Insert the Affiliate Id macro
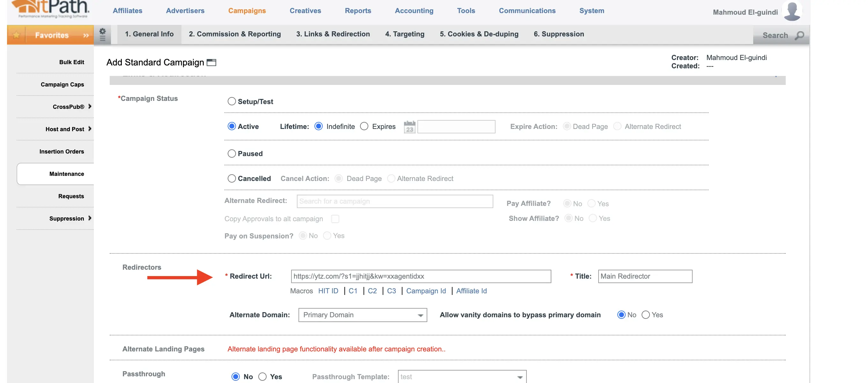Screen dimensions: 868x383 coord(471,291)
